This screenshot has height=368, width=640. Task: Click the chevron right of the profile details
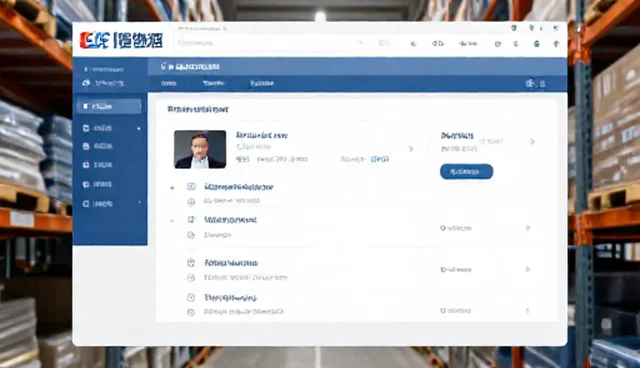[x=411, y=149]
